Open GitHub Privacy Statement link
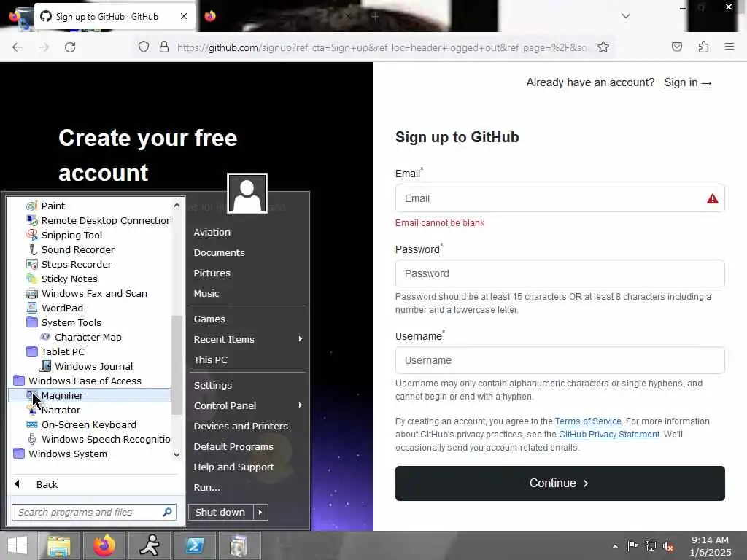The width and height of the screenshot is (747, 560). pos(609,435)
